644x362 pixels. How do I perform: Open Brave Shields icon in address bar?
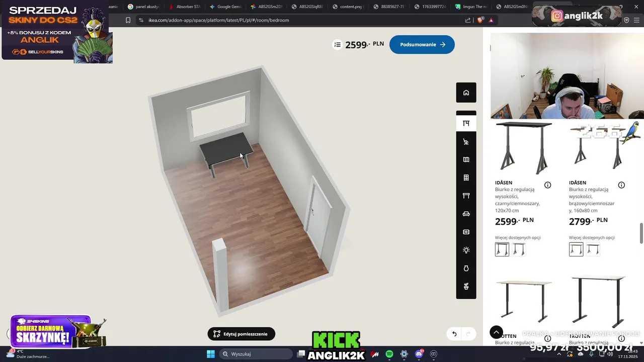pyautogui.click(x=480, y=20)
